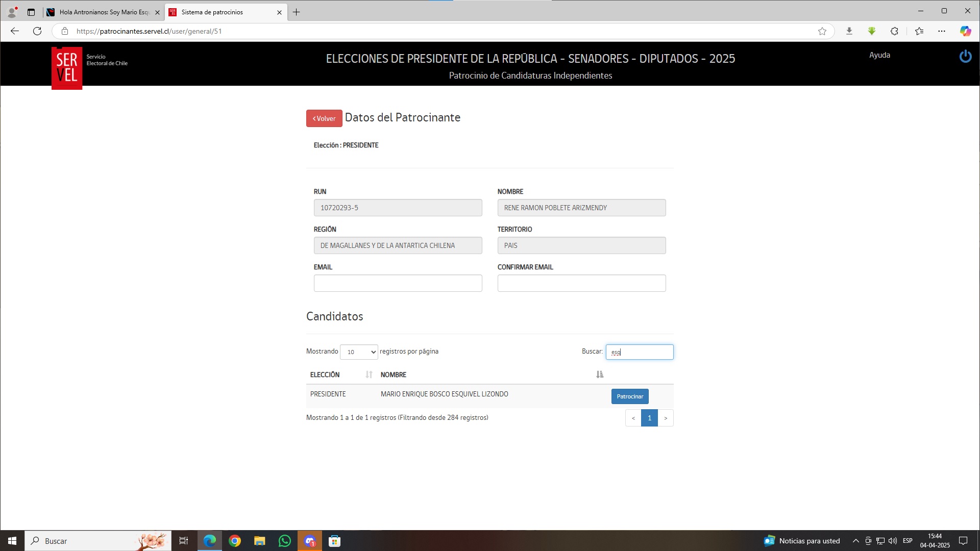
Task: Select results page 1
Action: tap(649, 418)
